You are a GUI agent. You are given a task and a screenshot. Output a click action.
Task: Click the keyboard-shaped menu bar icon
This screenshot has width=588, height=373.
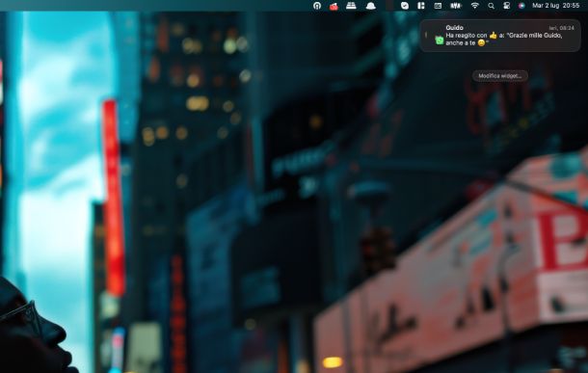(x=351, y=6)
